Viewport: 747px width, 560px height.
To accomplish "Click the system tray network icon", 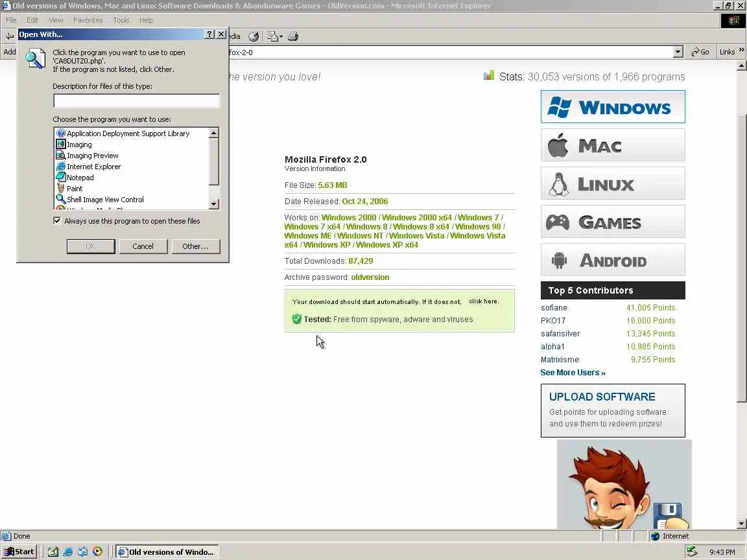I will pos(692,552).
